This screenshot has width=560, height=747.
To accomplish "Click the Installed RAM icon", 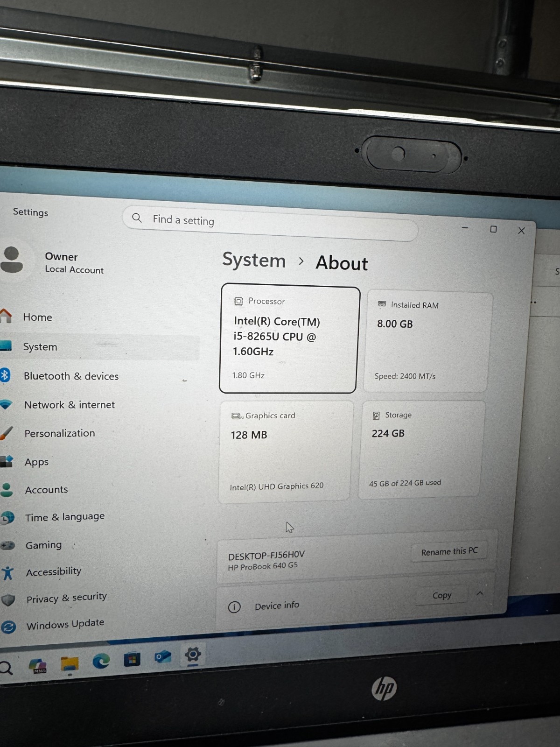I will 382,304.
